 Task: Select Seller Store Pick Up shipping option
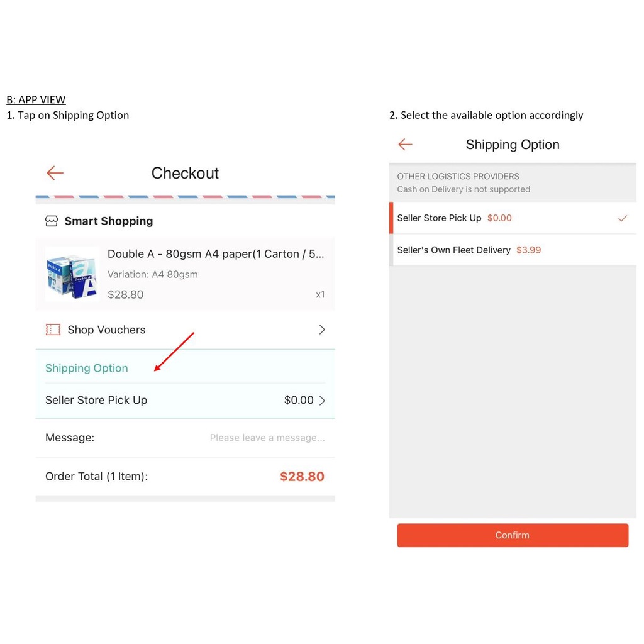point(440,218)
